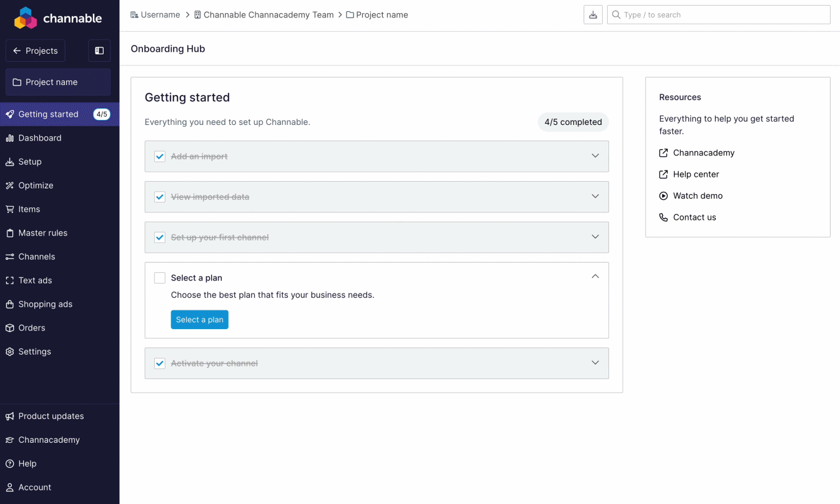This screenshot has height=504, width=840.
Task: Click the Getting started heading
Action: click(x=187, y=97)
